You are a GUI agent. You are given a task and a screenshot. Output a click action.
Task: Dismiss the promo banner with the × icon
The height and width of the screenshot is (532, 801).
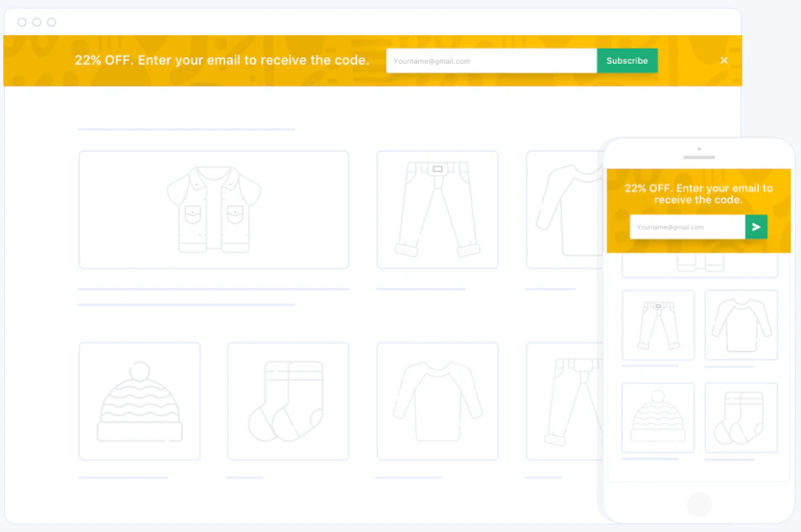(724, 60)
